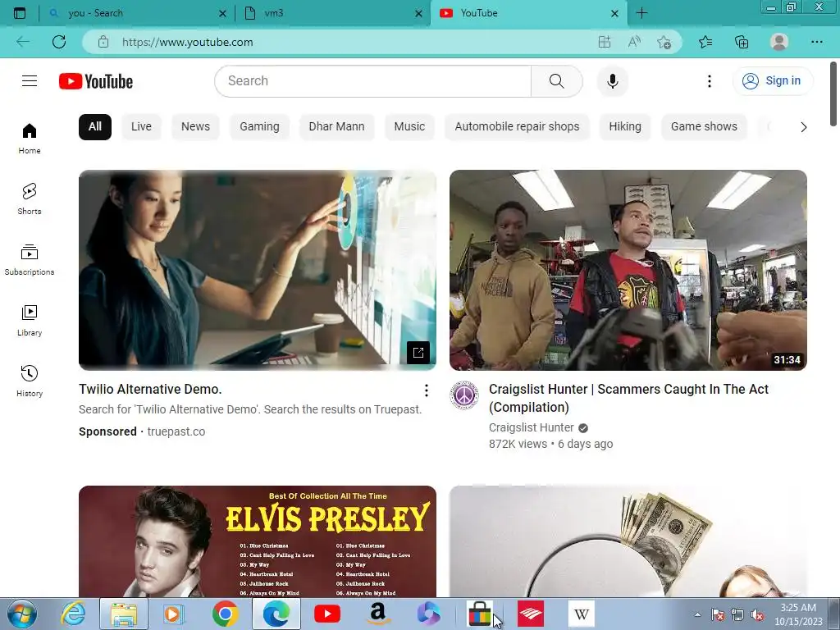This screenshot has width=840, height=630.
Task: Show hidden tray icons arrow
Action: (x=697, y=614)
